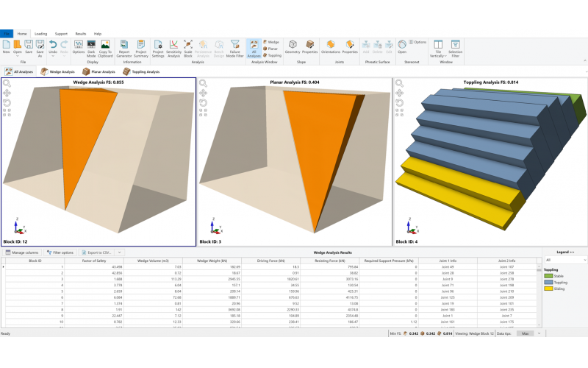The width and height of the screenshot is (588, 368).
Task: Switch to the Toppling Analysis tab
Action: (x=142, y=71)
